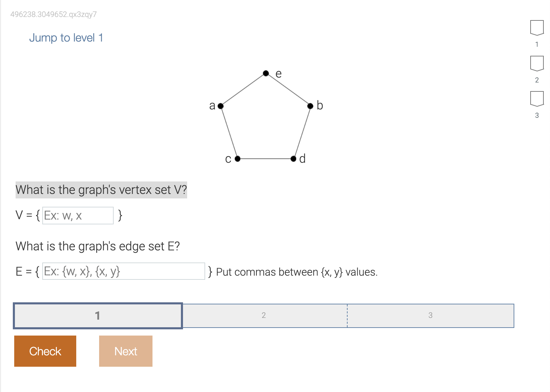Select vertex e at the top of the pentagon

266,73
